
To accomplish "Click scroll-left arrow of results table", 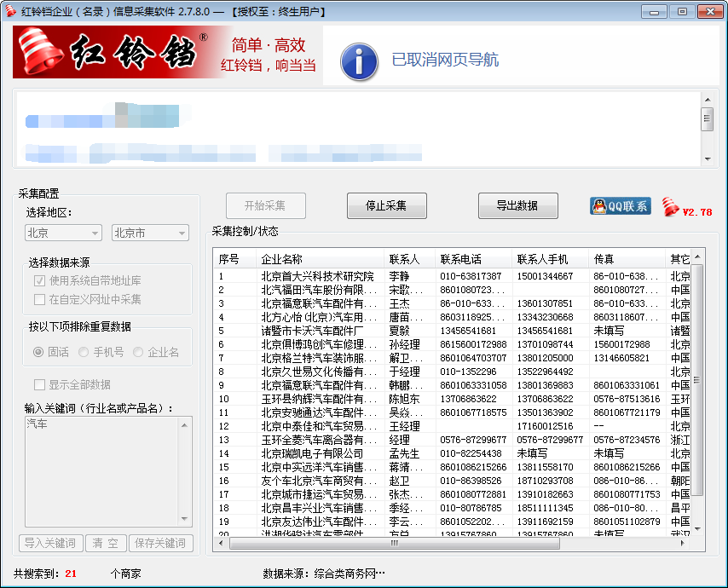I will tap(221, 543).
